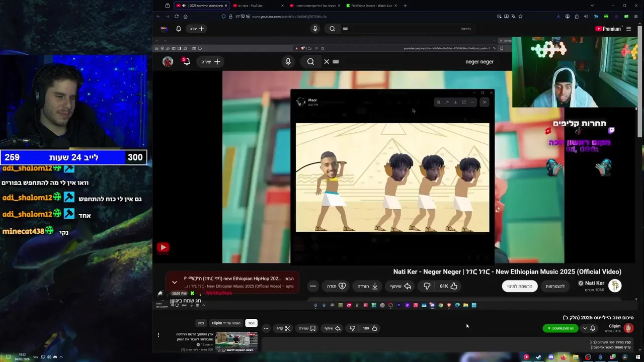Click the YouTube Premium logo
Screen dimensions: 644x362
pyautogui.click(x=608, y=29)
